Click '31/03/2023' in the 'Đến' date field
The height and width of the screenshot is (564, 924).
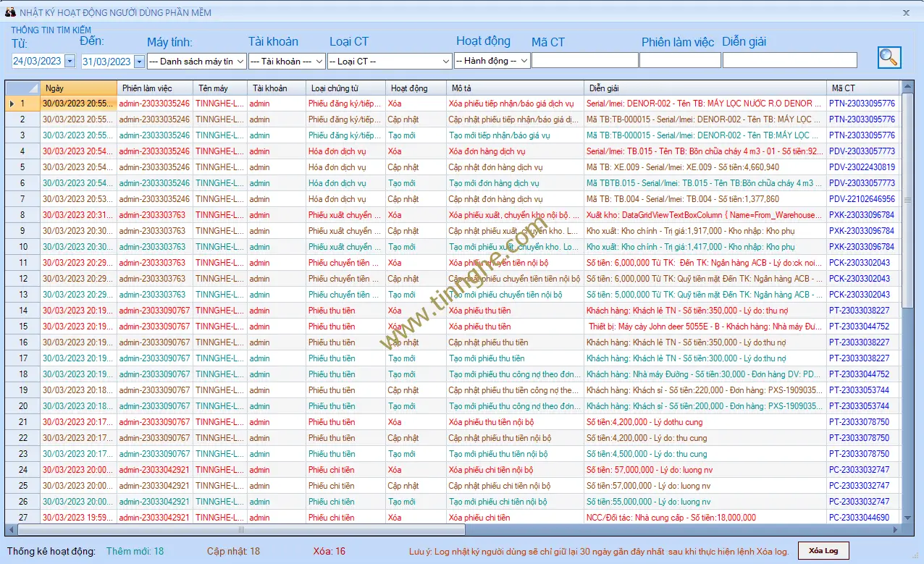click(107, 62)
